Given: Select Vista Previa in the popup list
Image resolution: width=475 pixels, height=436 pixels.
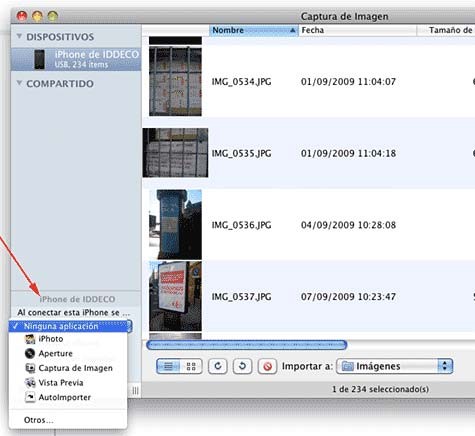Looking at the screenshot, I should coord(68,383).
